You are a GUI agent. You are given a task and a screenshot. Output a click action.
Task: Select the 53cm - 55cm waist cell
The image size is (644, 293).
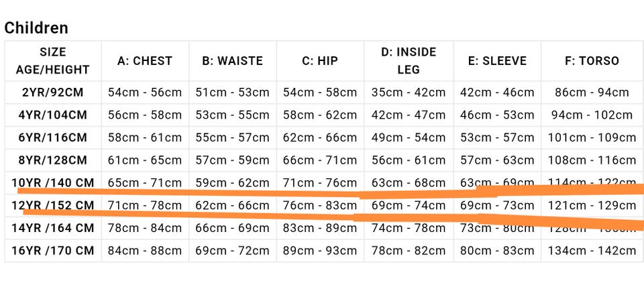click(232, 115)
